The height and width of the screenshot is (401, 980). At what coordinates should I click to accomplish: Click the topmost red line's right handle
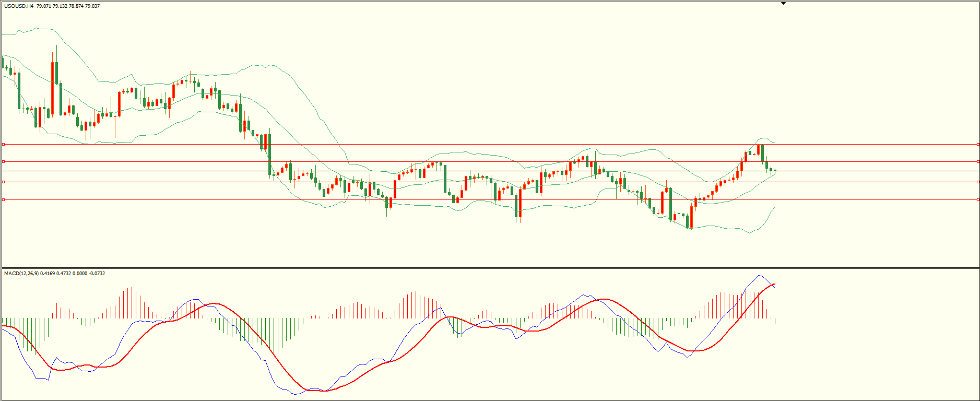(x=977, y=144)
